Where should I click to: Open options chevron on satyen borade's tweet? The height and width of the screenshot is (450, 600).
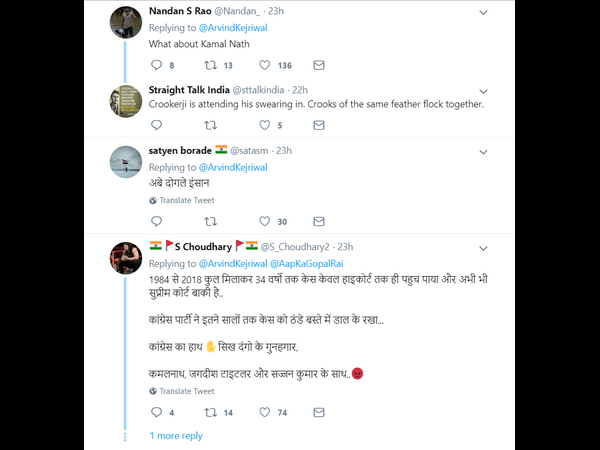pos(484,151)
